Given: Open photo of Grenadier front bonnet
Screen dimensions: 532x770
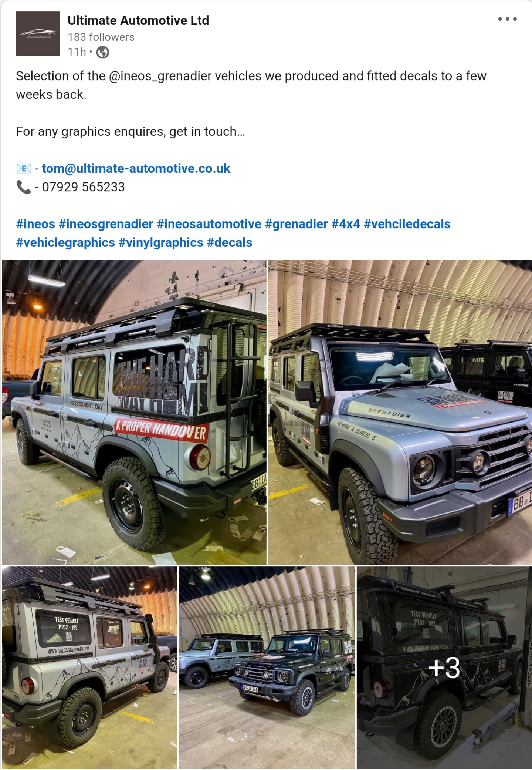Looking at the screenshot, I should 400,412.
